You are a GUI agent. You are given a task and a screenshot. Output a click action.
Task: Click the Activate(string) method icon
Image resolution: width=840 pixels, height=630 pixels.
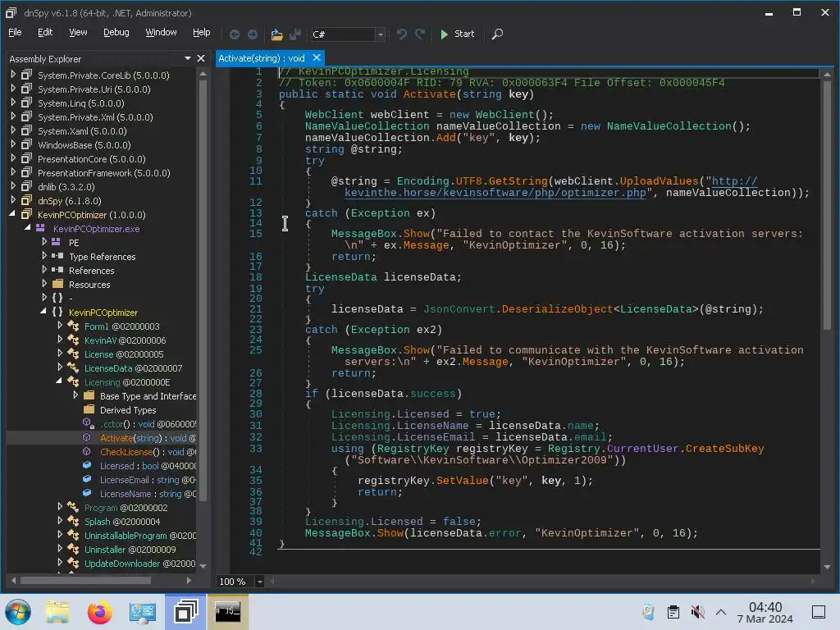[87, 438]
